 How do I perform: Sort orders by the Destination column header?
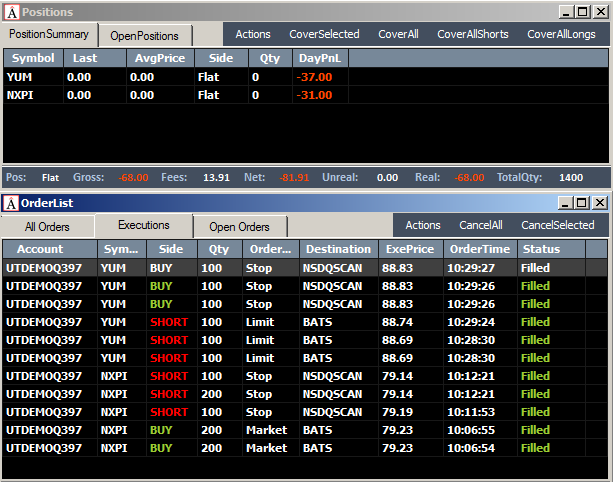(x=339, y=249)
